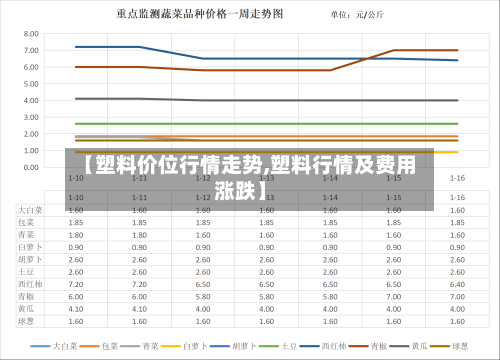Click the 西红柿 value 6.40 under 1-16
This screenshot has height=360, width=500.
[457, 285]
